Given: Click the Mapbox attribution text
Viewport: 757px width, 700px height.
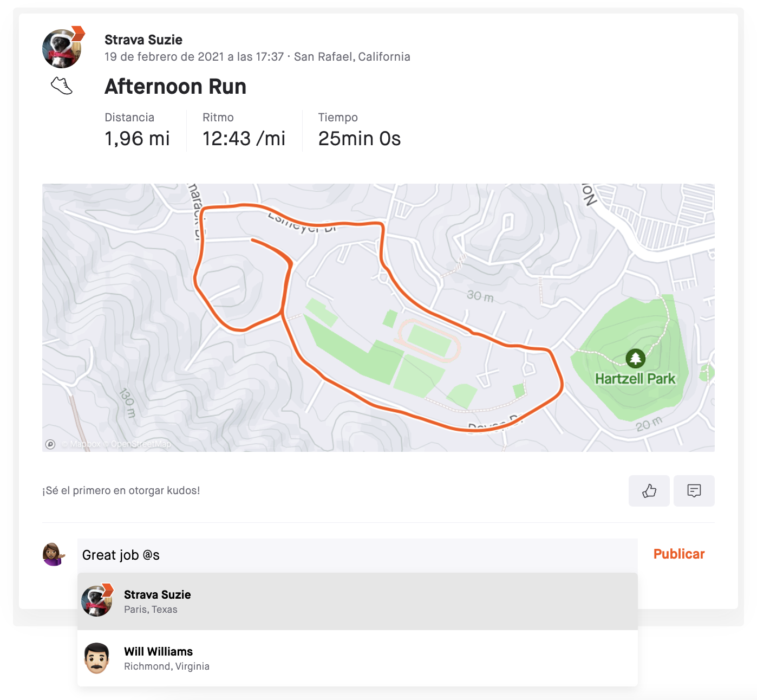Looking at the screenshot, I should [82, 444].
